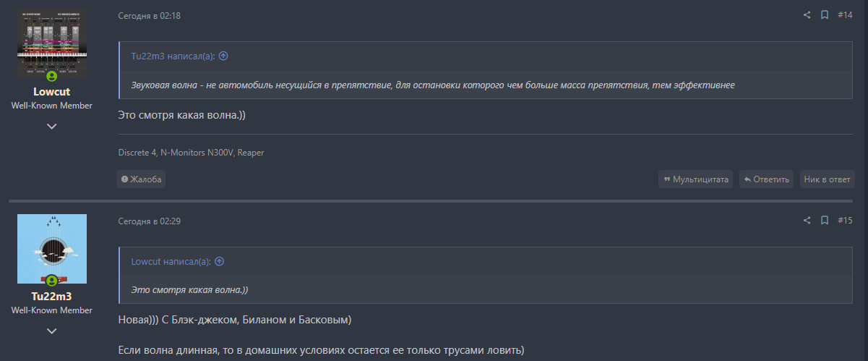Click post #15 timestamp Сегодня в 02:29

coord(150,221)
